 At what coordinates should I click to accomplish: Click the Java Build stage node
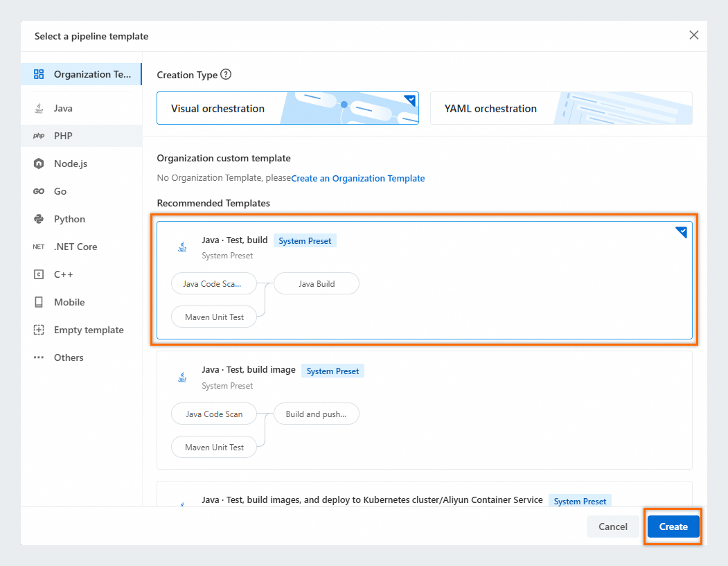(x=317, y=284)
